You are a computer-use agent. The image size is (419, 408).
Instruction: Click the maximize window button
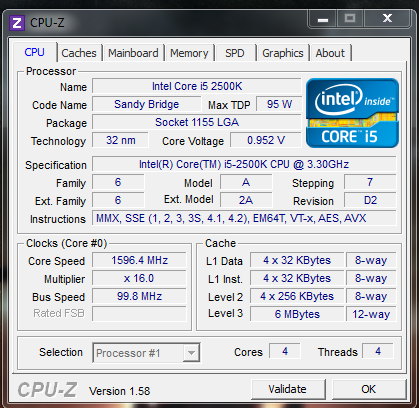pos(350,19)
